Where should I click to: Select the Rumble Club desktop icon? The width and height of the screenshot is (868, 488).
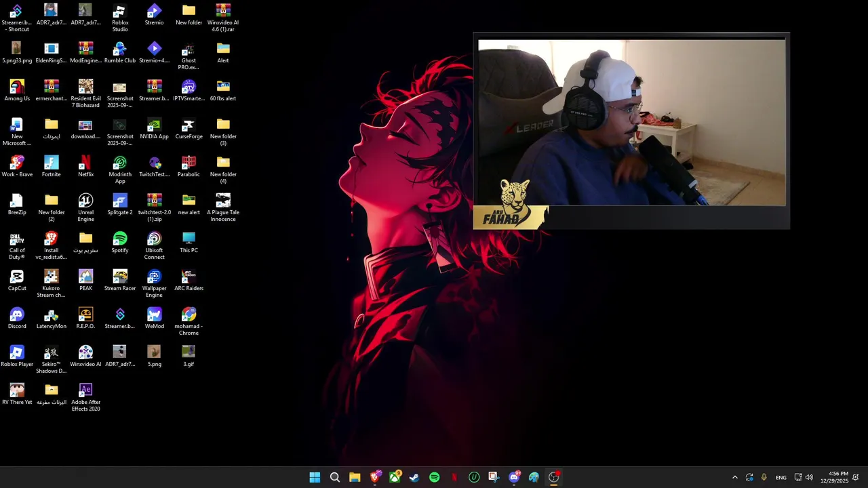coord(120,53)
